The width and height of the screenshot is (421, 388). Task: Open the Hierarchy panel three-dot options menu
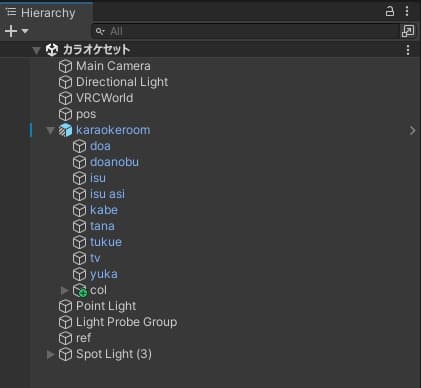point(407,11)
